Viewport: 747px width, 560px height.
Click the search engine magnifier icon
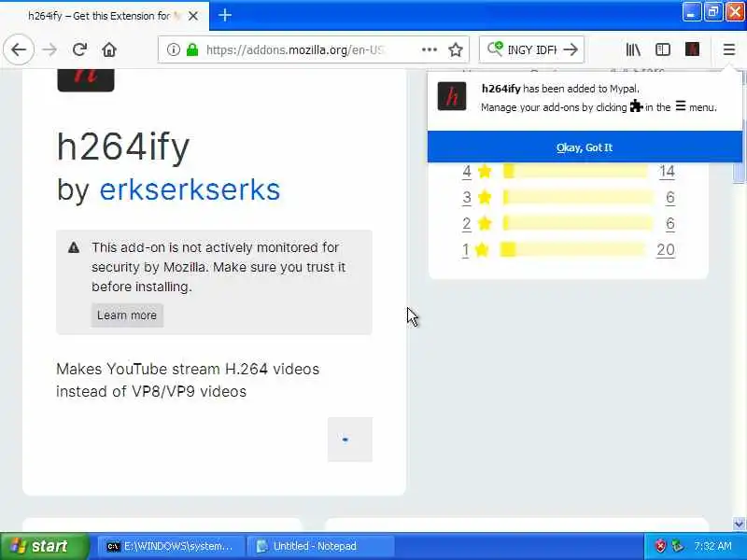click(x=495, y=49)
